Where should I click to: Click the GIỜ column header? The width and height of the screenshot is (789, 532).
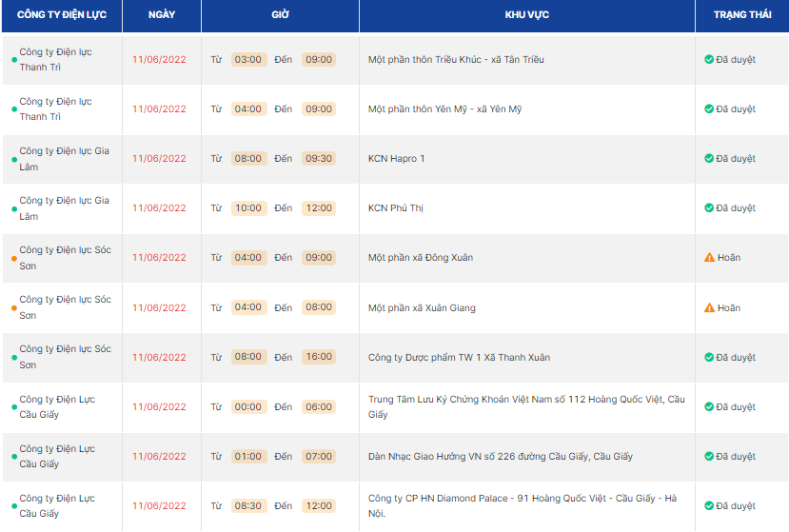(x=280, y=15)
